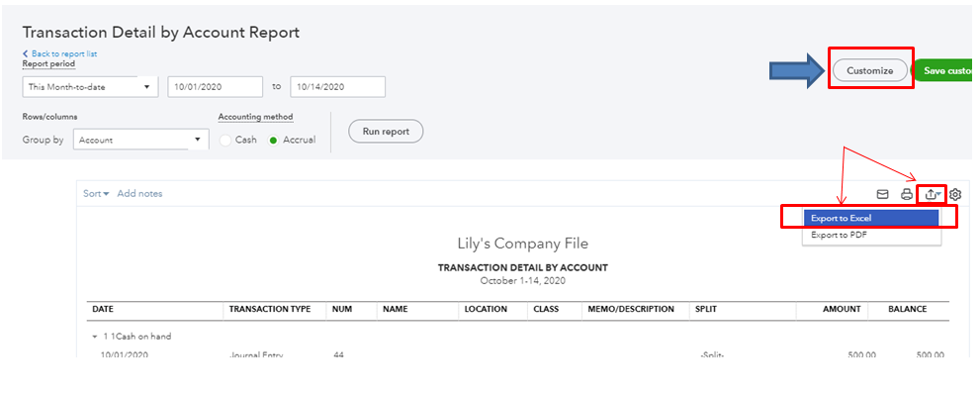Click the end date field 10/14/2020
Screen dimensions: 980x396
[x=337, y=87]
